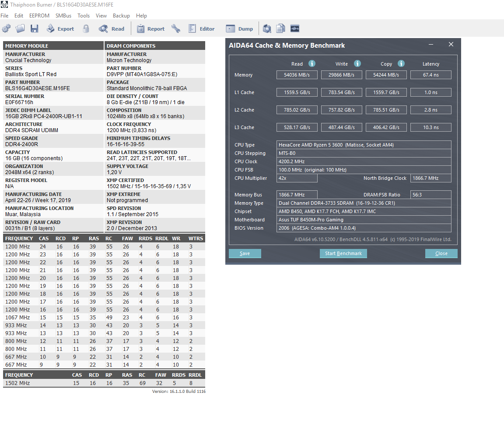Click series Ballistix Sport LT Red
The image size is (504, 434).
pos(31,74)
